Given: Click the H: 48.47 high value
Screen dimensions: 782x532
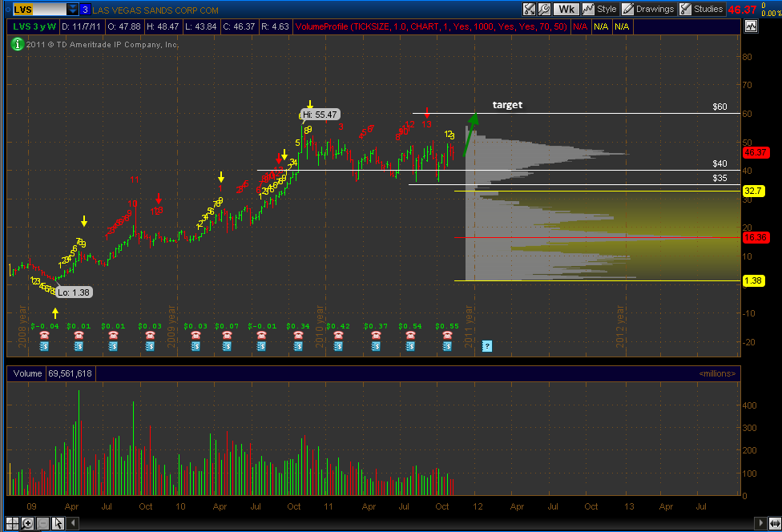Looking at the screenshot, I should click(163, 26).
